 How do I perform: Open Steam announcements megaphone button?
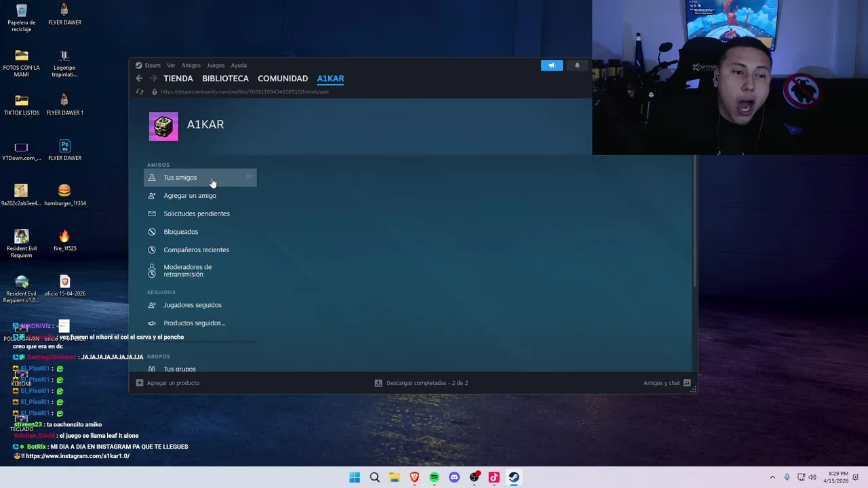[x=552, y=66]
